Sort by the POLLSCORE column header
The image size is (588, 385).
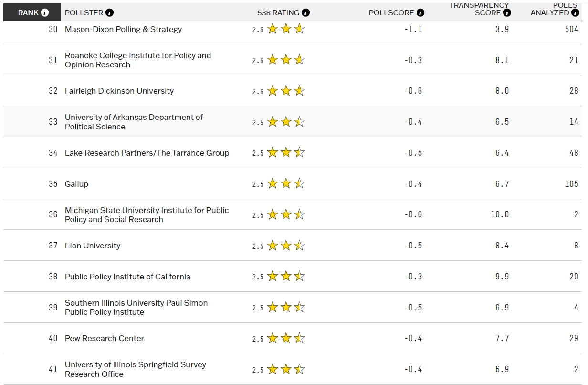391,13
